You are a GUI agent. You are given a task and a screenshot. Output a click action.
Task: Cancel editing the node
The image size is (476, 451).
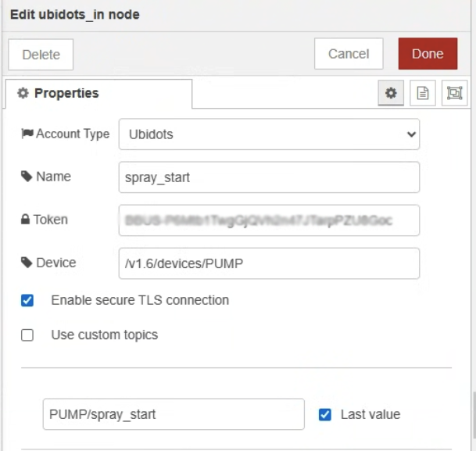click(349, 54)
